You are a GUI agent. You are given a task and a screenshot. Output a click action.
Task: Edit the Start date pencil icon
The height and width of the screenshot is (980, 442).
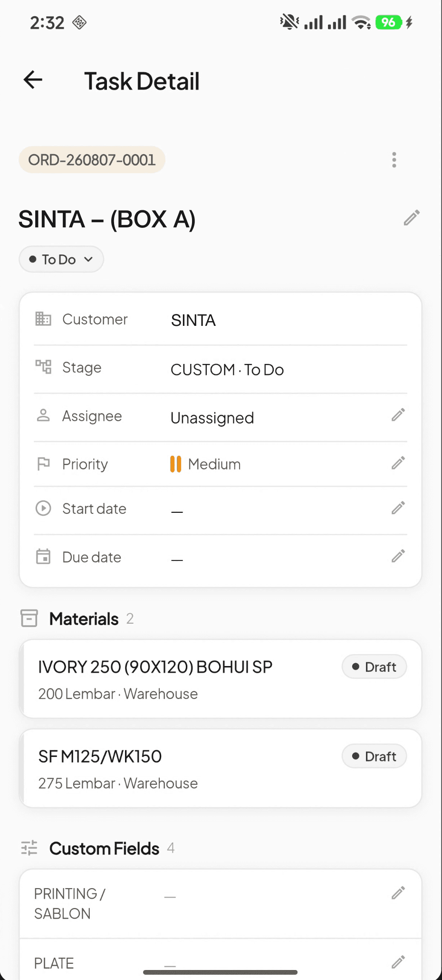click(x=398, y=508)
